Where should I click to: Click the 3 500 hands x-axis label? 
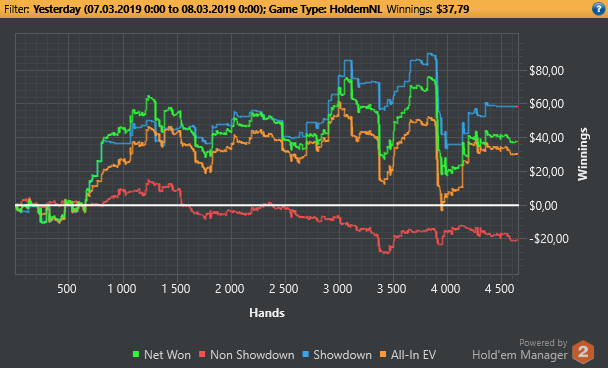[x=392, y=289]
